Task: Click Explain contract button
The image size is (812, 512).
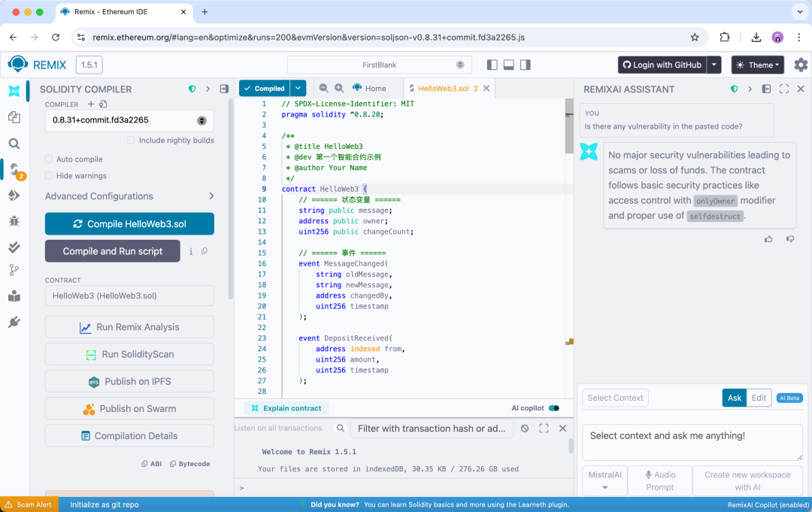Action: click(x=287, y=408)
